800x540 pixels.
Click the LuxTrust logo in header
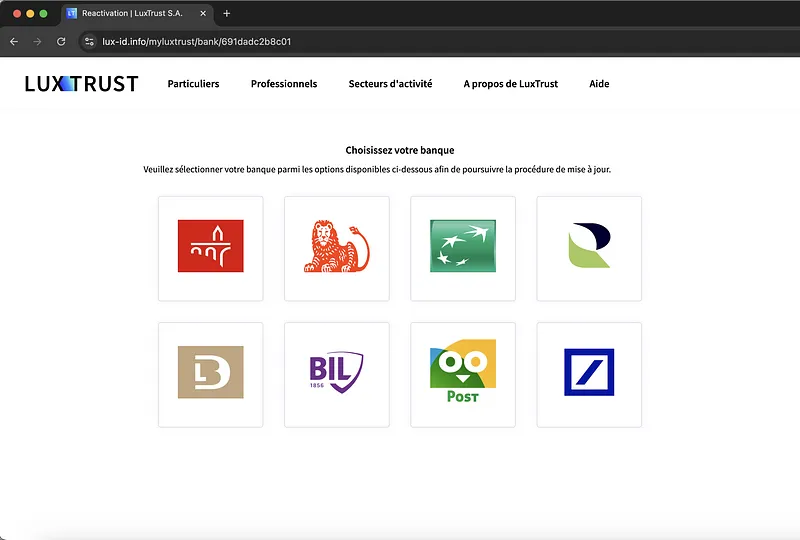[82, 84]
